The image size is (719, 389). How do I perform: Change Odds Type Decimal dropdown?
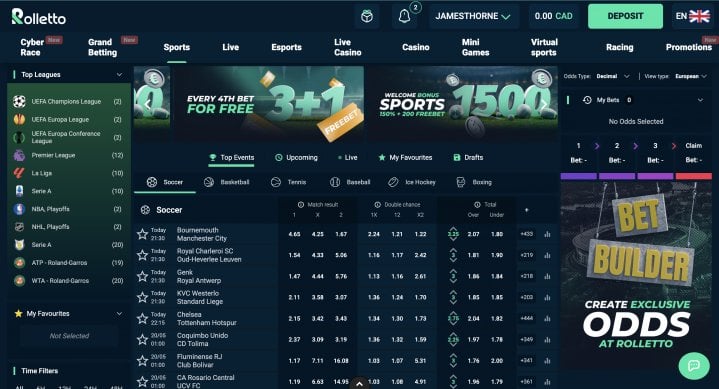[613, 76]
